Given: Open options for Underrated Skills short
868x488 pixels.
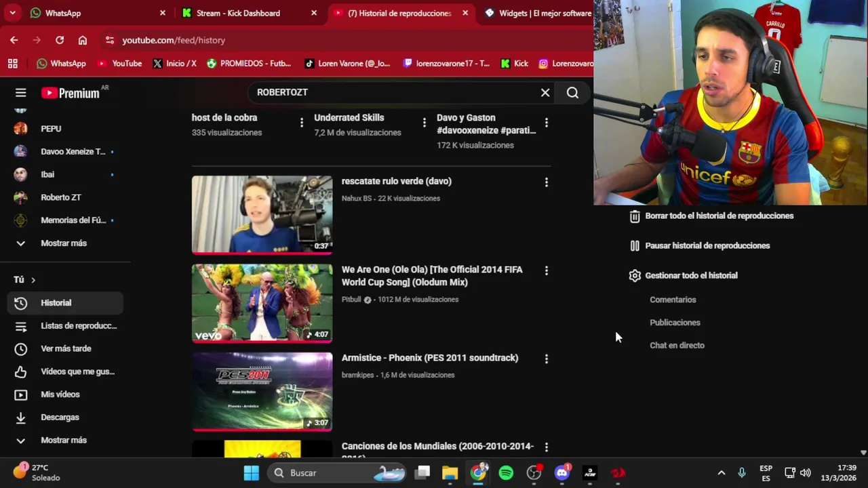Looking at the screenshot, I should coord(425,123).
